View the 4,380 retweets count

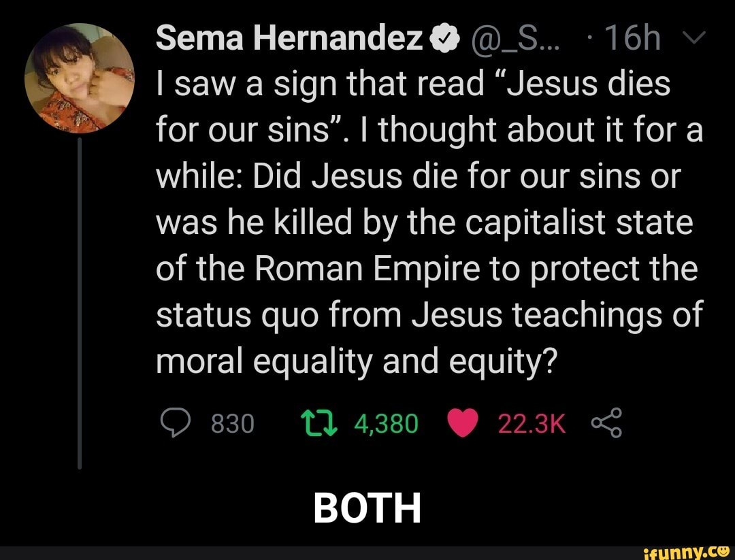(x=386, y=424)
